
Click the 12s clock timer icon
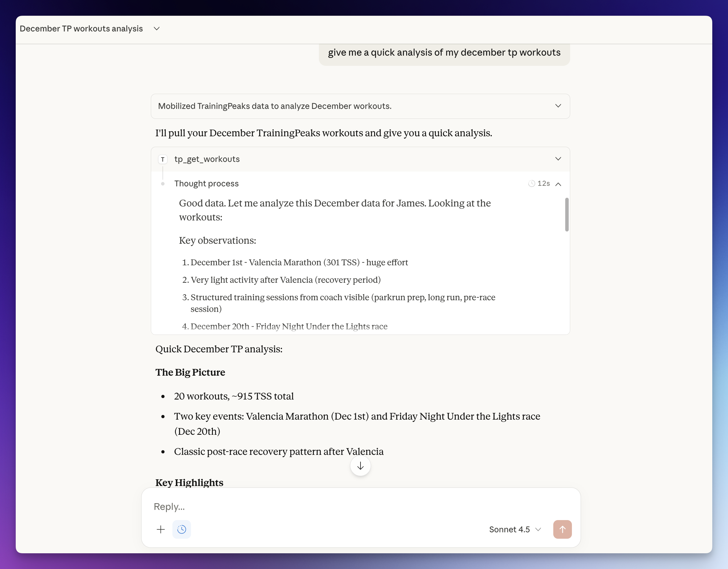pyautogui.click(x=532, y=184)
